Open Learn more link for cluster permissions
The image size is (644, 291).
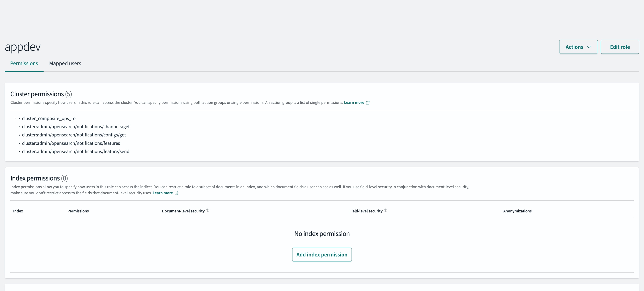coord(354,102)
